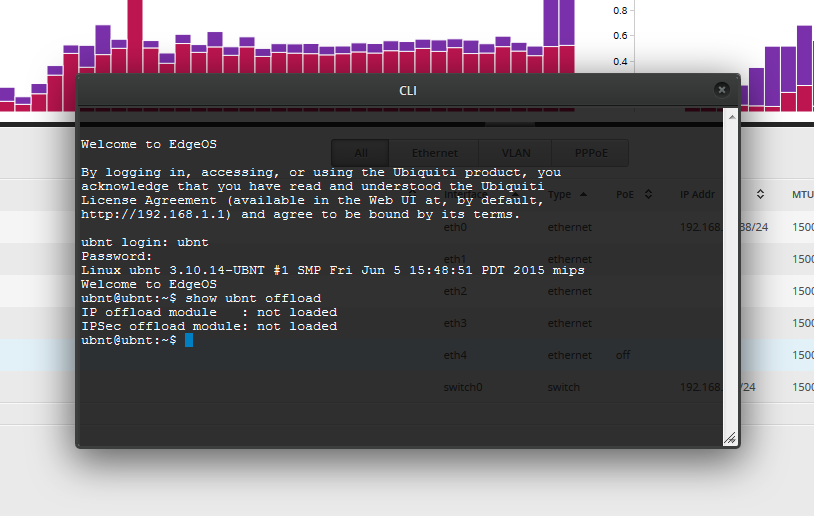Click the 'IP offload module : not loaded' line
The height and width of the screenshot is (516, 814).
209,312
